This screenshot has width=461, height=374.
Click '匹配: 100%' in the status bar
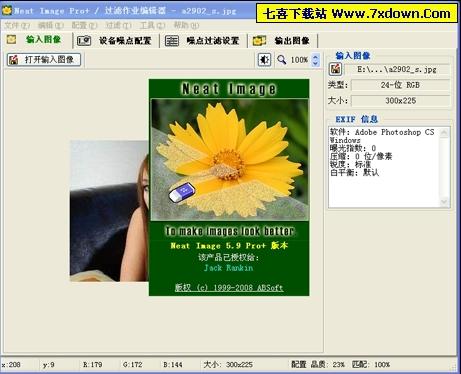371,365
